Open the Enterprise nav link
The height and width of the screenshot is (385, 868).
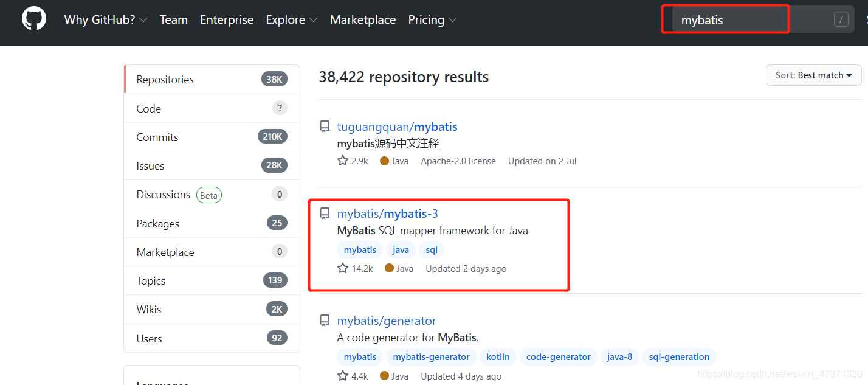tap(227, 19)
